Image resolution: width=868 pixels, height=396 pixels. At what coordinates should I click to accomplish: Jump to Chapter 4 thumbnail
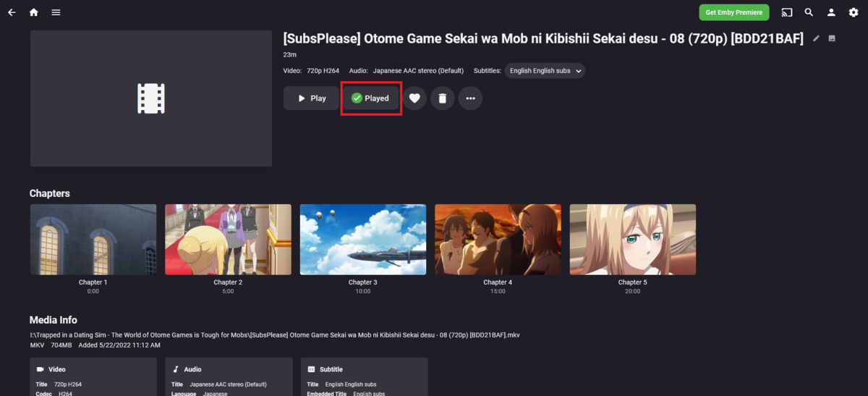[498, 240]
